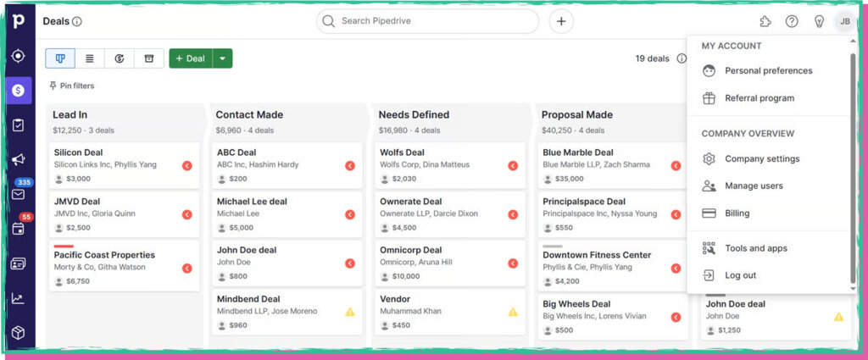Click the info icon next to Deals title
This screenshot has width=868, height=360.
tap(77, 21)
